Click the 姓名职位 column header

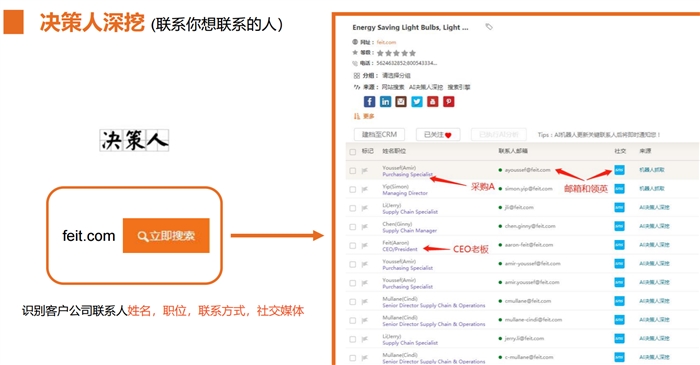click(394, 151)
